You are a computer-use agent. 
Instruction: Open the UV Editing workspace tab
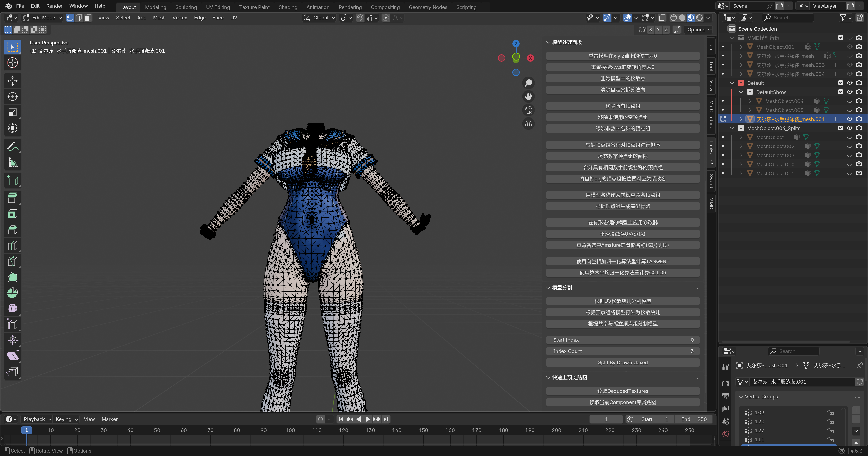(x=218, y=7)
